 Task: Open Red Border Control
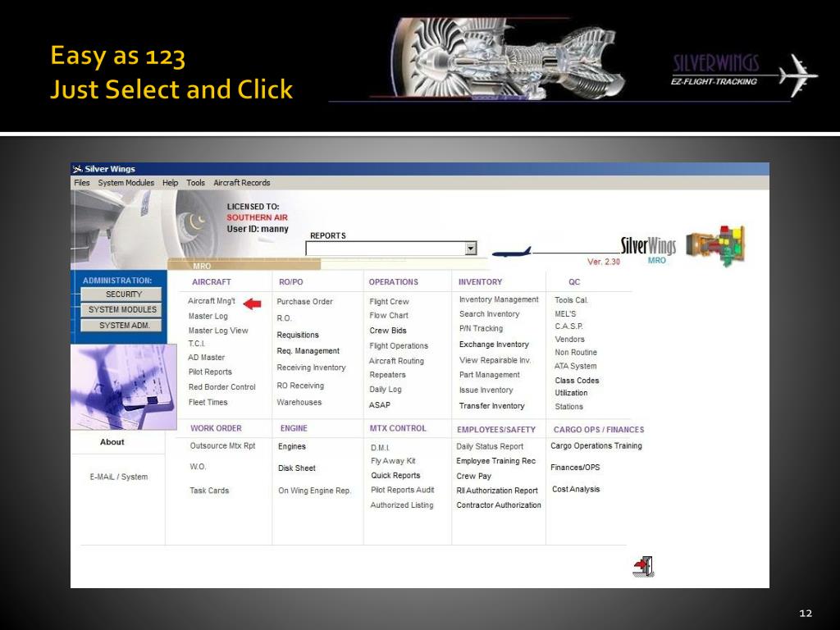coord(221,387)
